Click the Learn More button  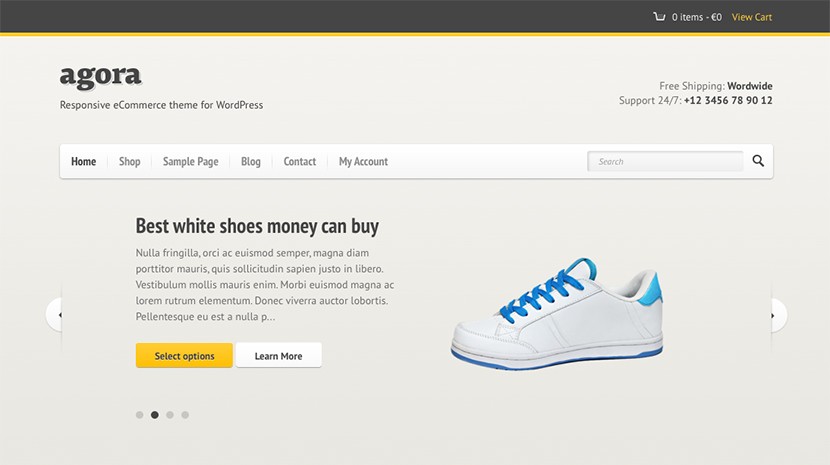(x=278, y=355)
